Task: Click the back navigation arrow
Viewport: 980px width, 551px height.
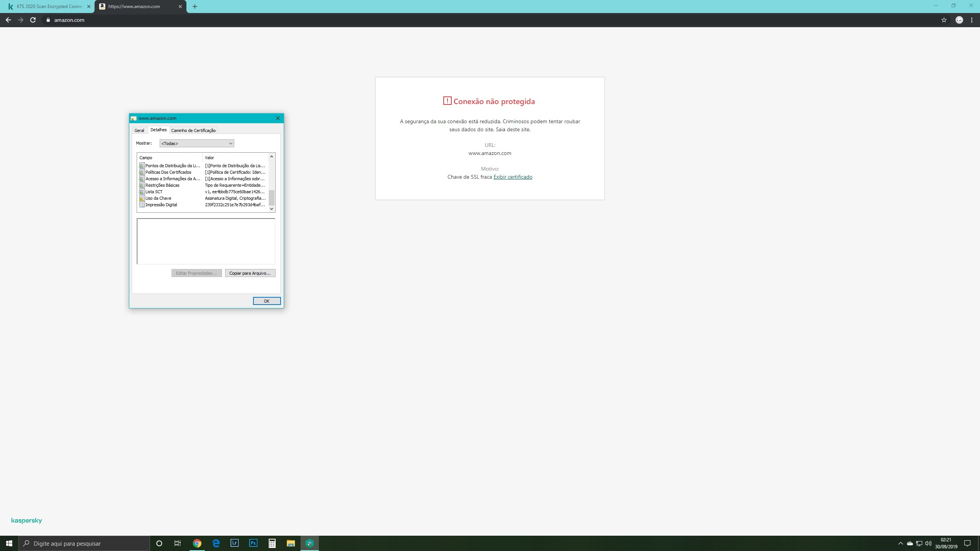Action: [x=8, y=20]
